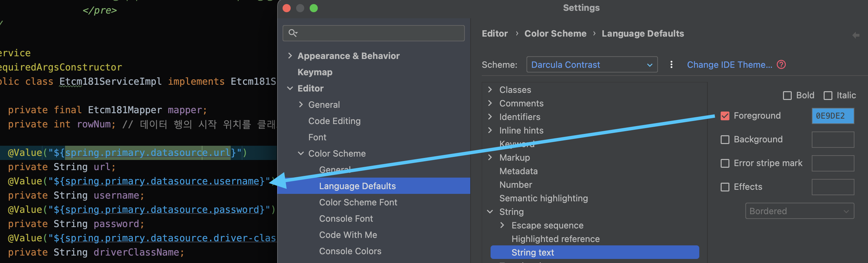Open the scheme actions three-dot menu

(x=671, y=64)
